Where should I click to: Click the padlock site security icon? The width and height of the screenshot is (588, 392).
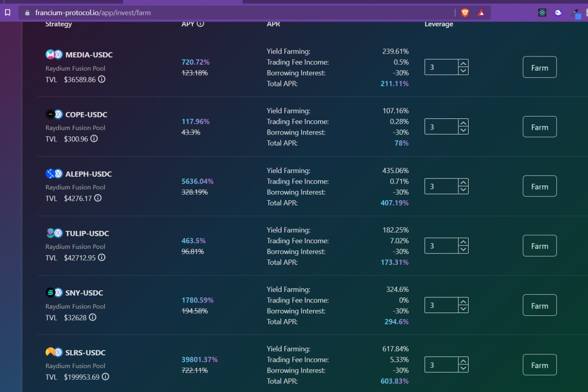(28, 13)
